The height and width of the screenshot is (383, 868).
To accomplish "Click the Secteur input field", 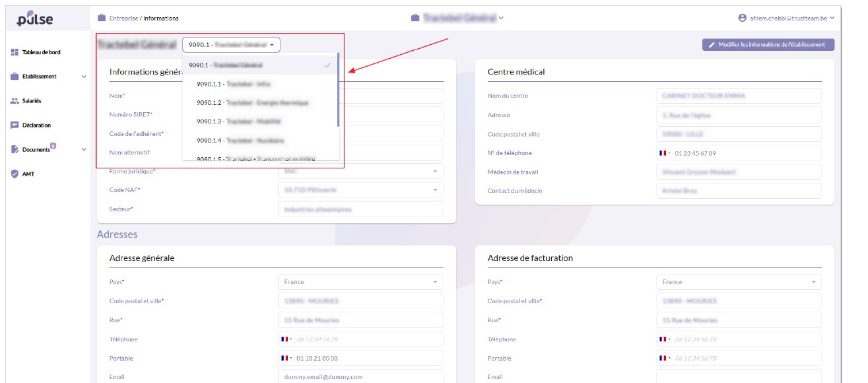I will 360,209.
